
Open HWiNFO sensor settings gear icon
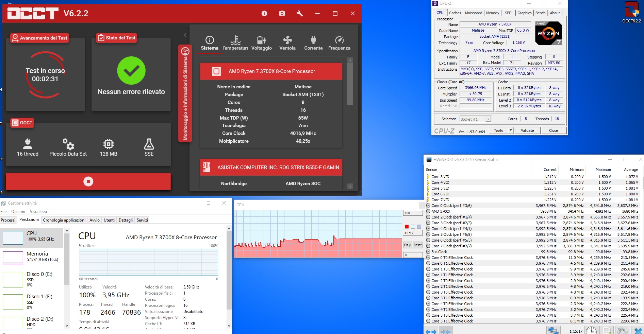(x=622, y=331)
